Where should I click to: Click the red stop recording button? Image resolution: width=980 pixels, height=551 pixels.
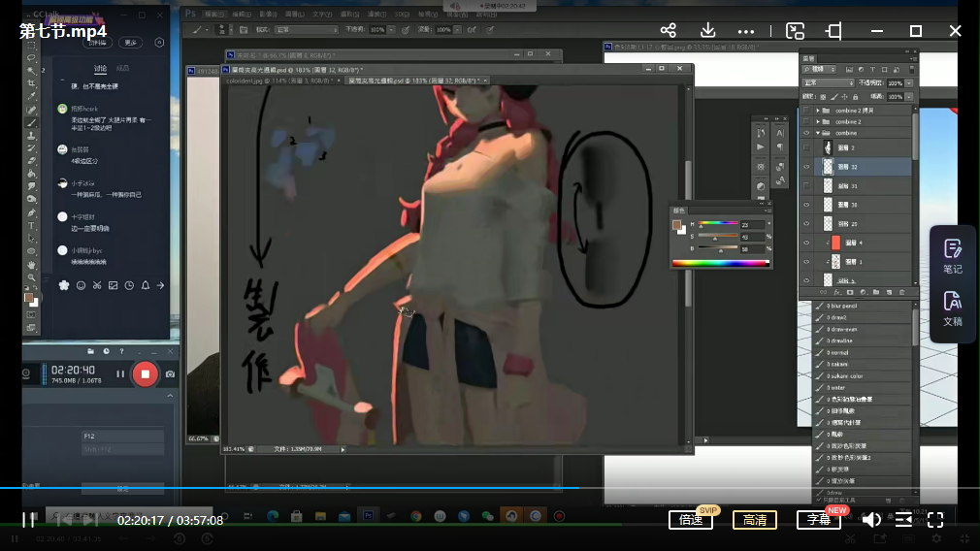point(146,373)
